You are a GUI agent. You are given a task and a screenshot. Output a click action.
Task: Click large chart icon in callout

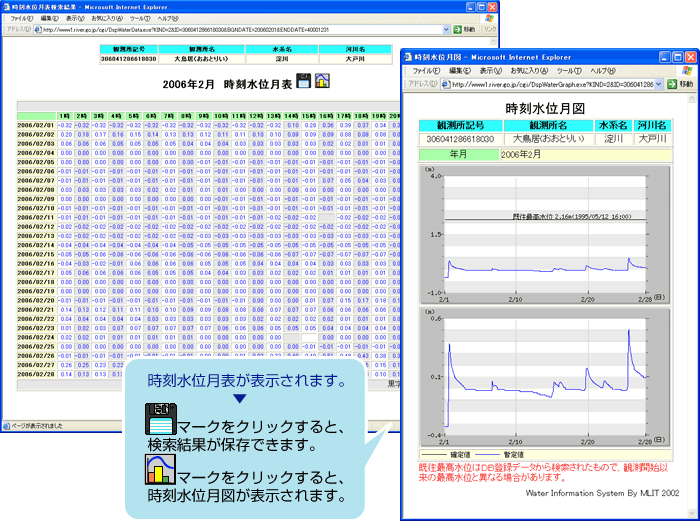(x=160, y=469)
